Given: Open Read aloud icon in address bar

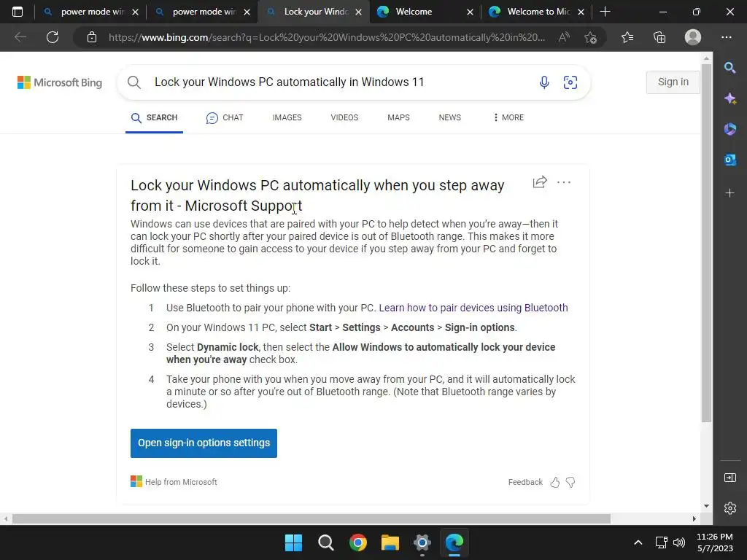Looking at the screenshot, I should pyautogui.click(x=564, y=37).
